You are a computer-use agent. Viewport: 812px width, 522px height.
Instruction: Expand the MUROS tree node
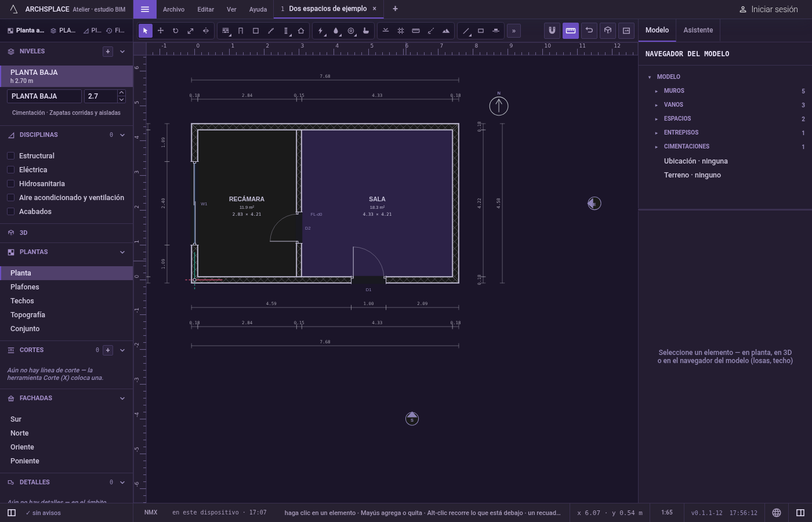(657, 91)
